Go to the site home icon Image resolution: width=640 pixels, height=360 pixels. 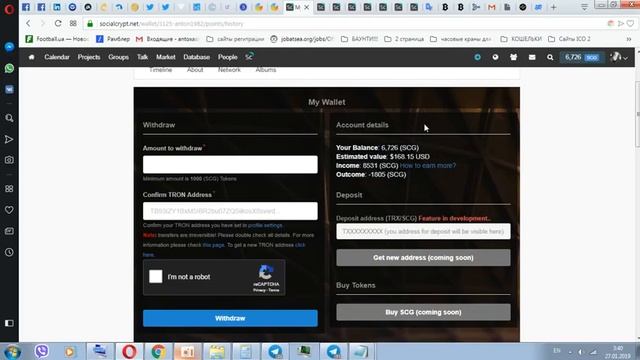pos(31,57)
